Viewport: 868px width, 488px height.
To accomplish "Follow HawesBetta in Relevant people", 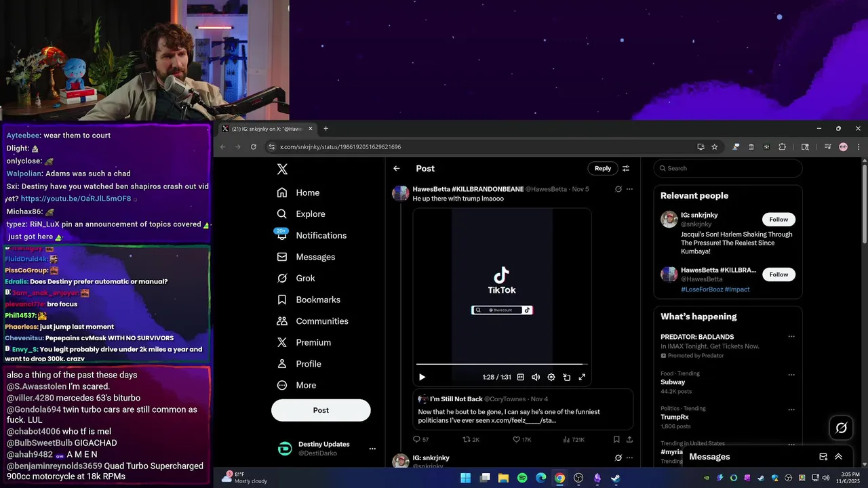I will (778, 274).
